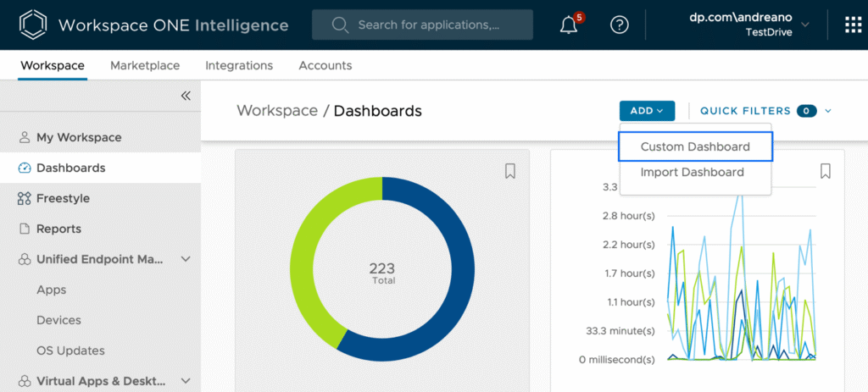This screenshot has height=392, width=868.
Task: Bookmark the line chart widget
Action: point(825,171)
